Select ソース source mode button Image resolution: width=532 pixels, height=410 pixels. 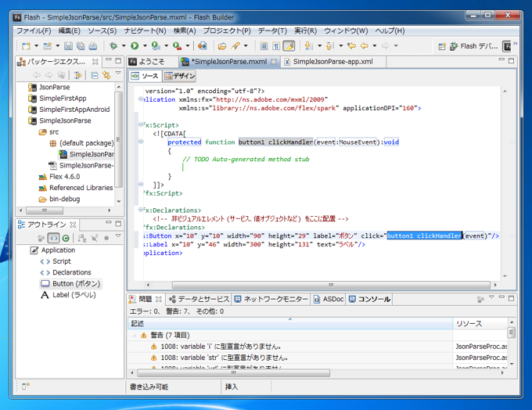click(x=146, y=76)
